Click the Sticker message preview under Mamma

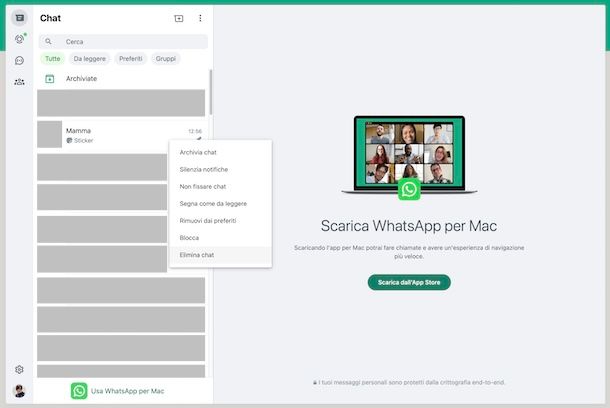coord(80,140)
